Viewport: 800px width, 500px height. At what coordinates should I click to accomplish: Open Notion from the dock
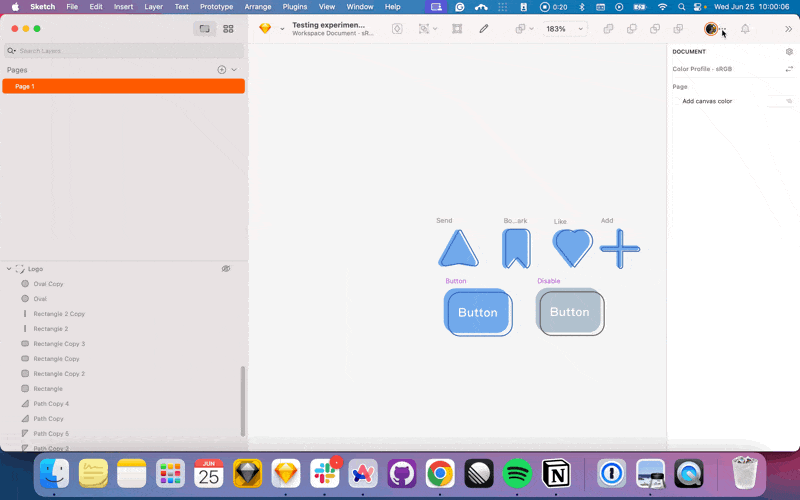(x=556, y=474)
